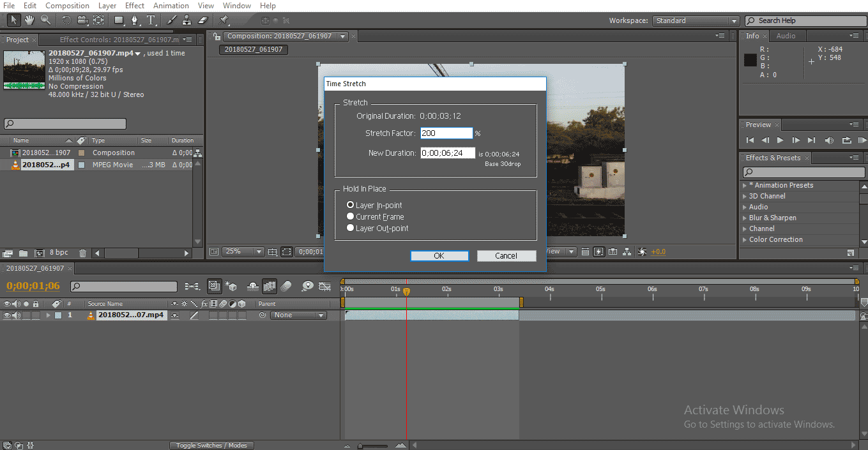Choose the Current Frame radio option
Viewport: 868px width, 450px height.
[350, 216]
